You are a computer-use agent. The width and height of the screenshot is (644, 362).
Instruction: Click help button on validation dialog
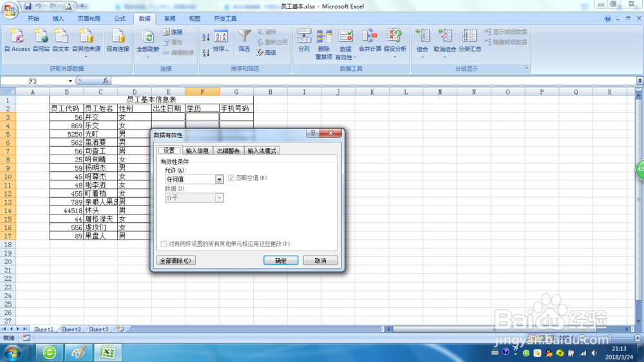tap(312, 133)
